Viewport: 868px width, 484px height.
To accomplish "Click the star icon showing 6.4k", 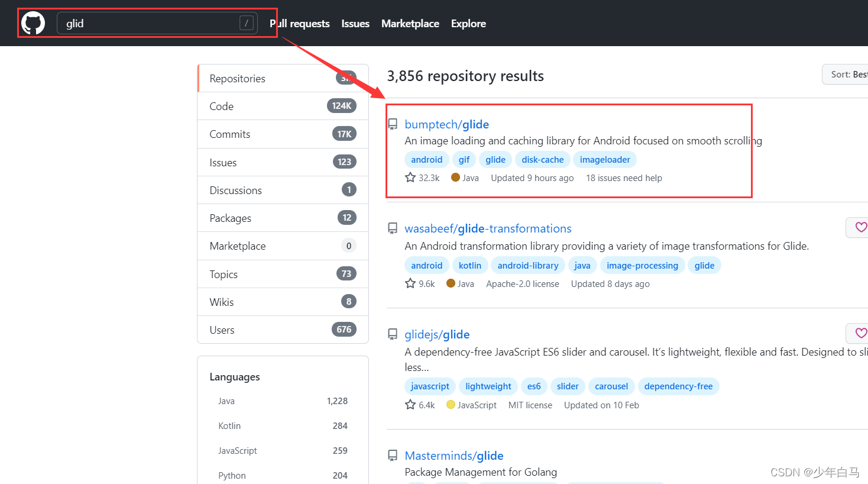I will tap(410, 405).
